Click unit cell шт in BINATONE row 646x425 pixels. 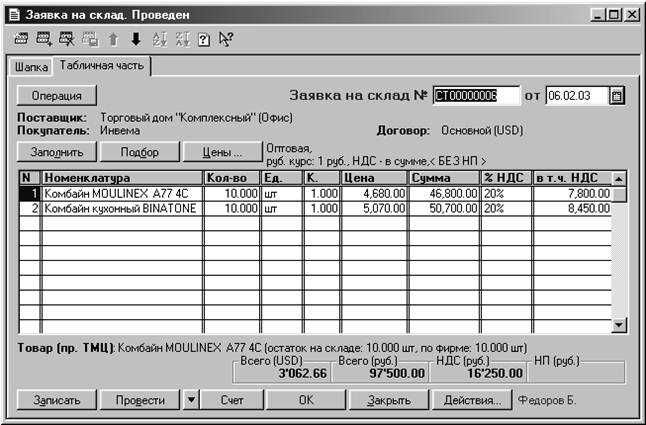pyautogui.click(x=282, y=208)
